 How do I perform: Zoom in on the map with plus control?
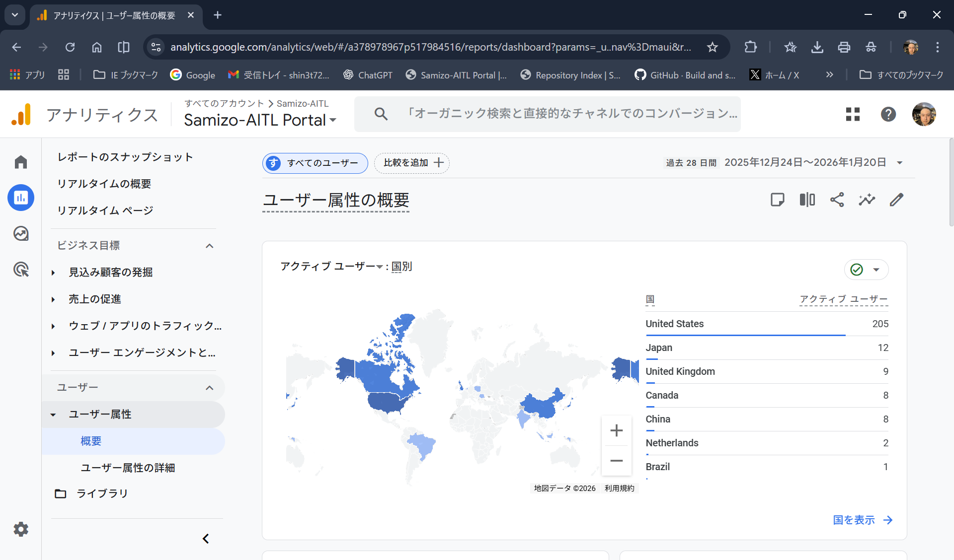[x=616, y=430]
